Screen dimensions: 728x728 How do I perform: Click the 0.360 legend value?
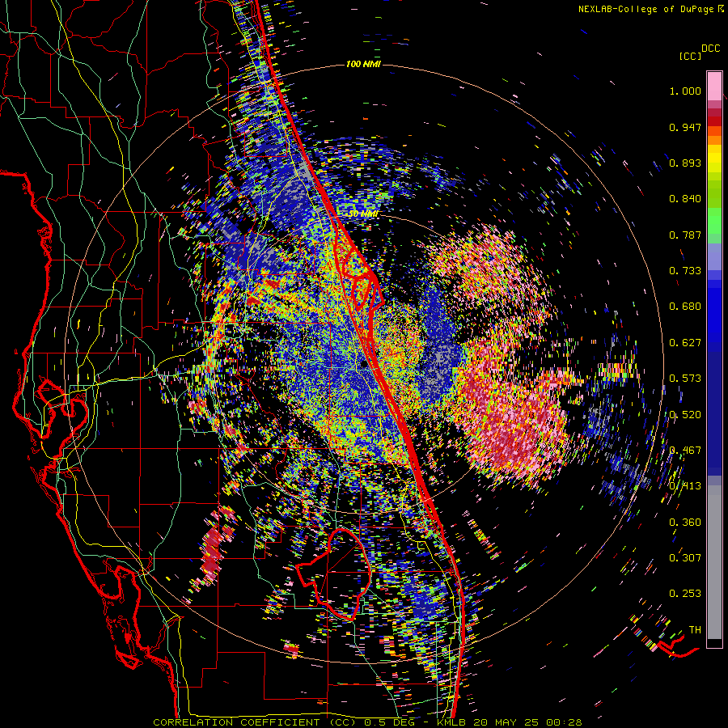(x=685, y=523)
